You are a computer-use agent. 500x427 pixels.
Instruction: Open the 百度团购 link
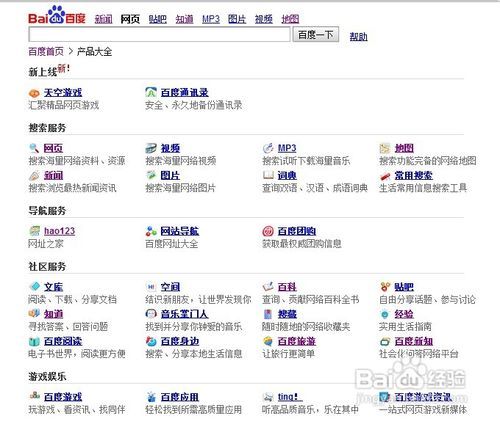click(x=297, y=231)
